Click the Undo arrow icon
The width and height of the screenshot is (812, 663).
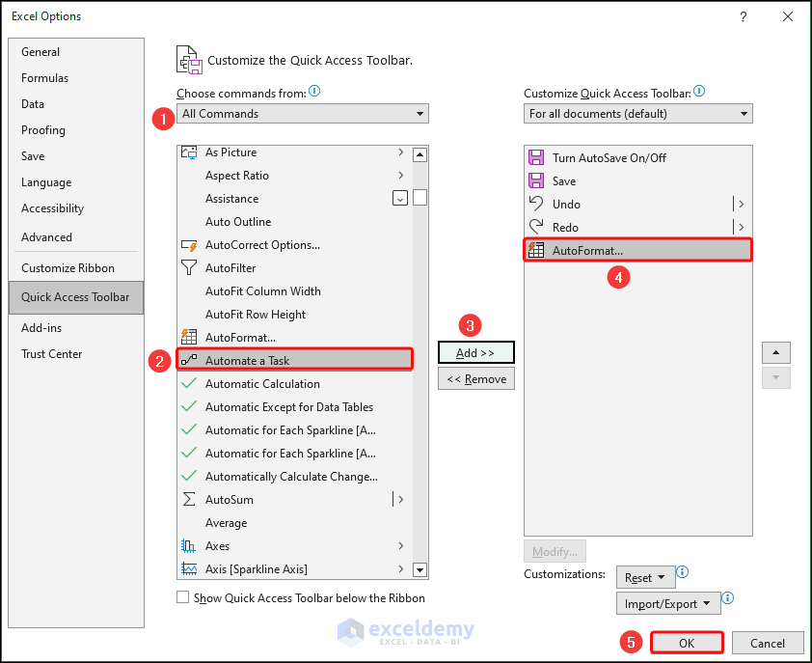tap(537, 205)
